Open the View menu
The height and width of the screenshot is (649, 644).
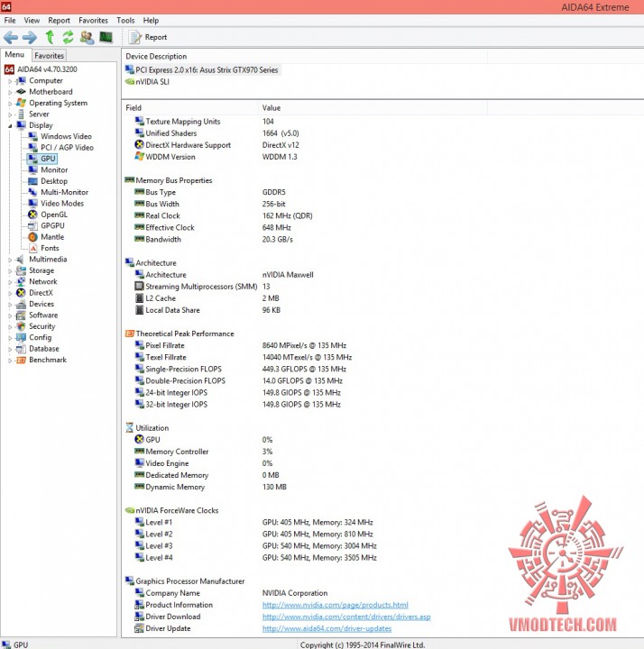(32, 20)
